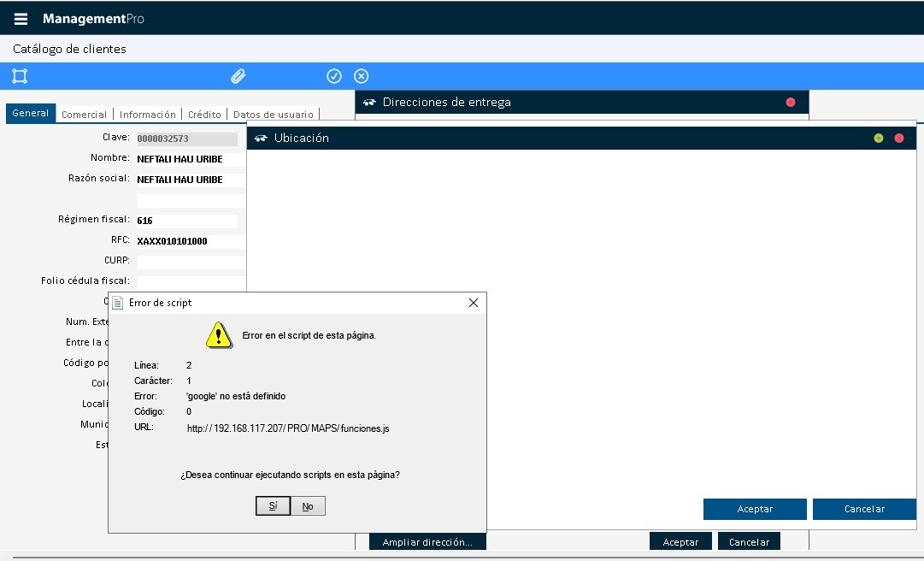Viewport: 924px width, 561px height.
Task: Open the hamburger menu in ManagementPro header
Action: tap(21, 19)
